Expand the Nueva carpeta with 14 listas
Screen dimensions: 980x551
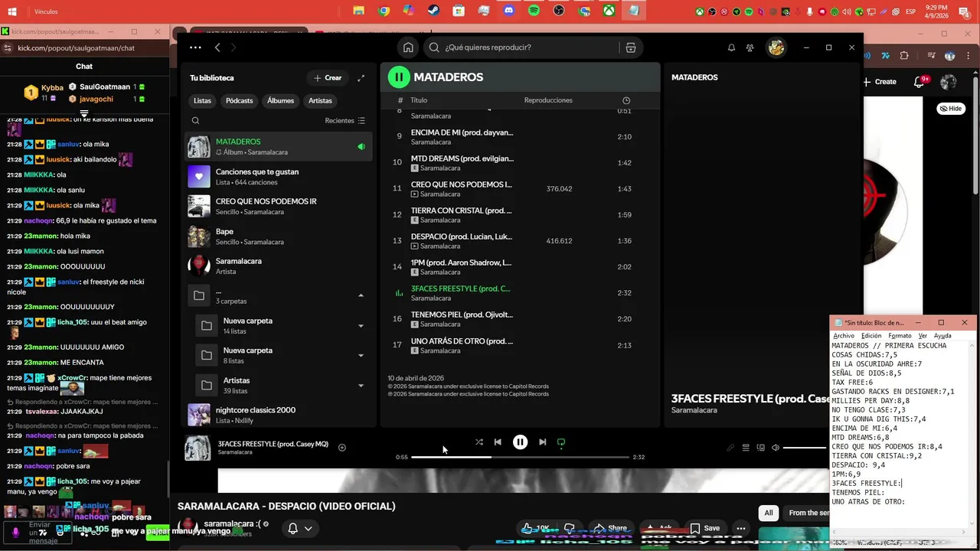361,326
